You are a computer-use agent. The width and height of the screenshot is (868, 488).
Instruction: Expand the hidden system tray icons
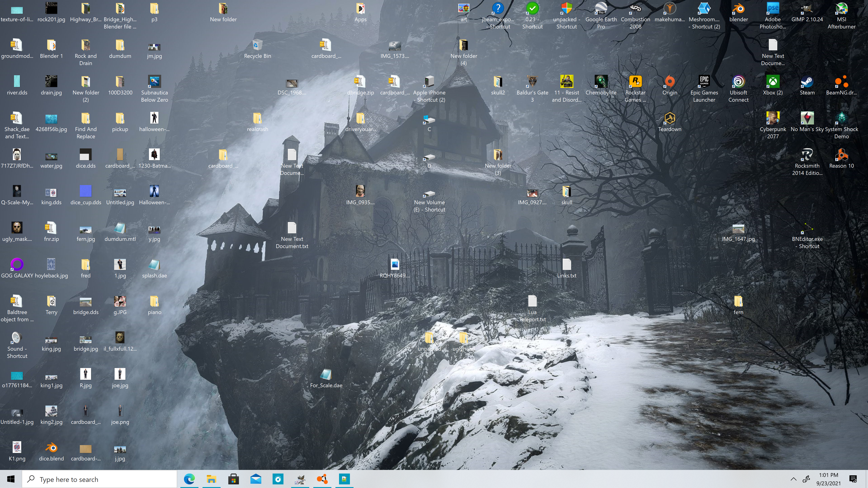point(794,479)
